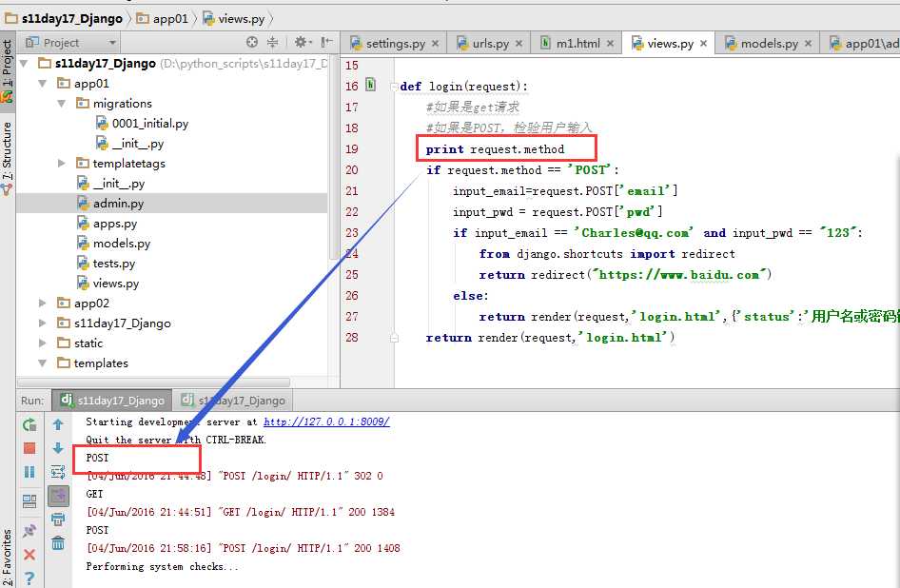This screenshot has height=588, width=900.
Task: Expand the static folder
Action: 43,343
